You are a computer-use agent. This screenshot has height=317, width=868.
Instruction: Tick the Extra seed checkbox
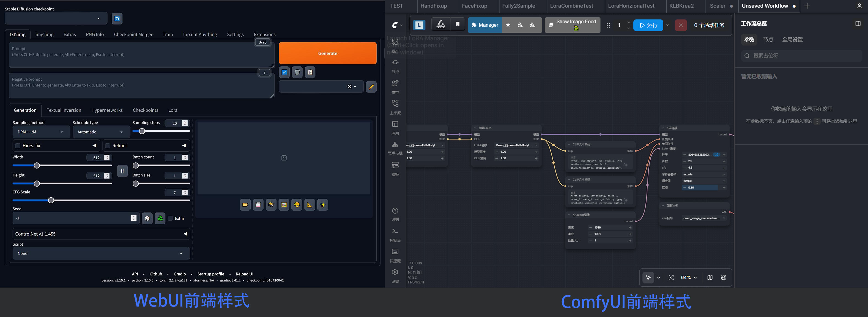(x=171, y=218)
